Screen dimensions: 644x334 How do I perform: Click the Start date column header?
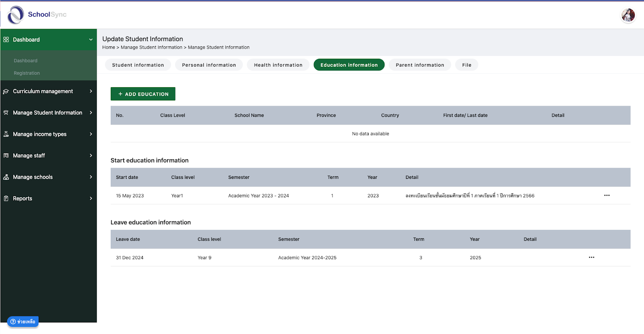point(127,177)
